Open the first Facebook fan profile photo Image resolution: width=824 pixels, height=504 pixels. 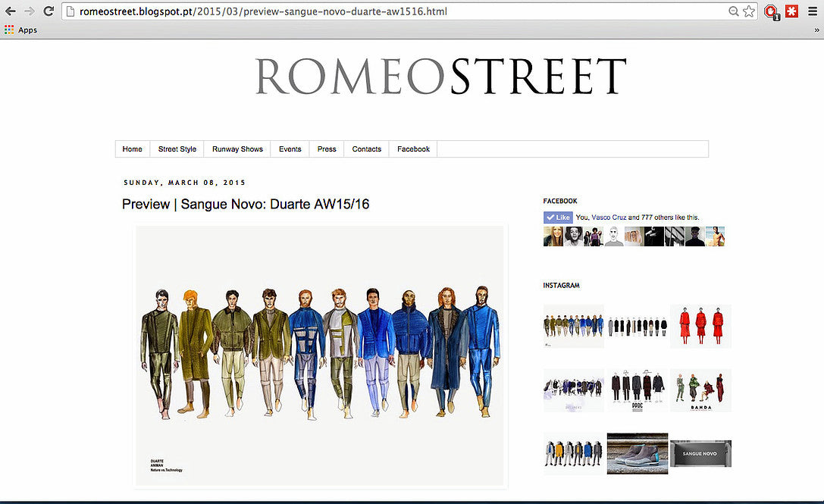click(553, 236)
